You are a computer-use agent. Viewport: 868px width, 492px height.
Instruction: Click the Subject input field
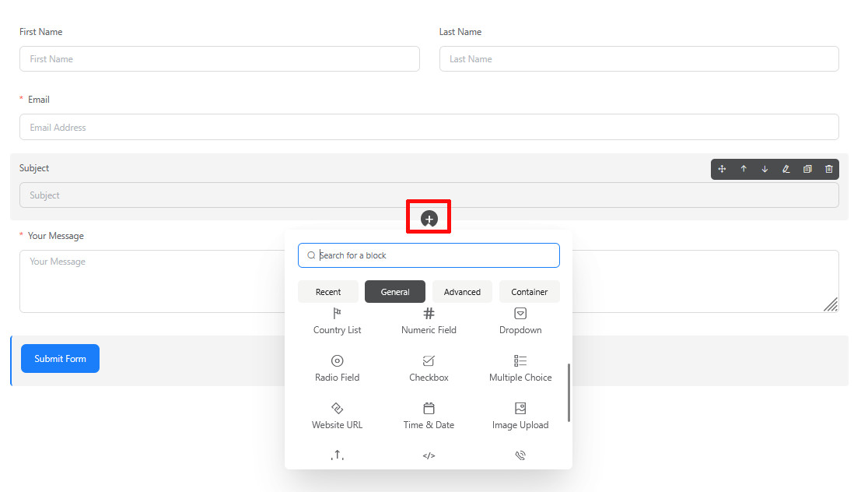point(429,195)
